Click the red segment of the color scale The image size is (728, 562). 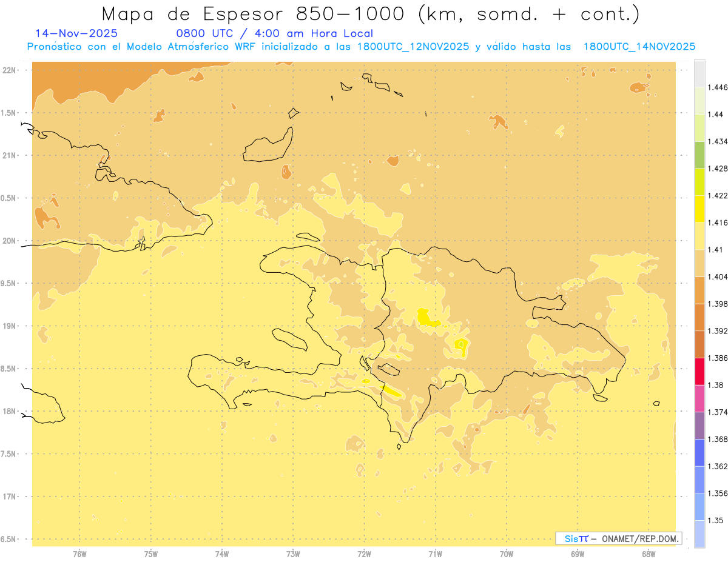tap(699, 371)
